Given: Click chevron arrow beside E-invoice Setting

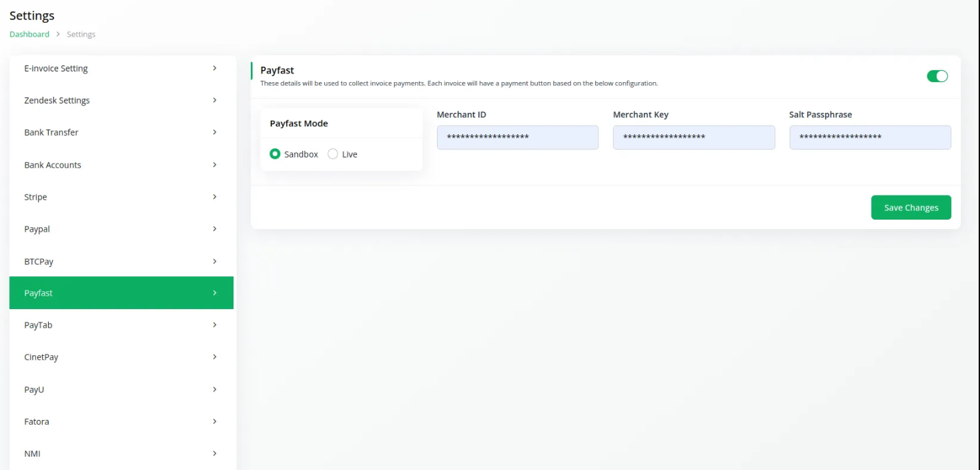Looking at the screenshot, I should point(215,68).
